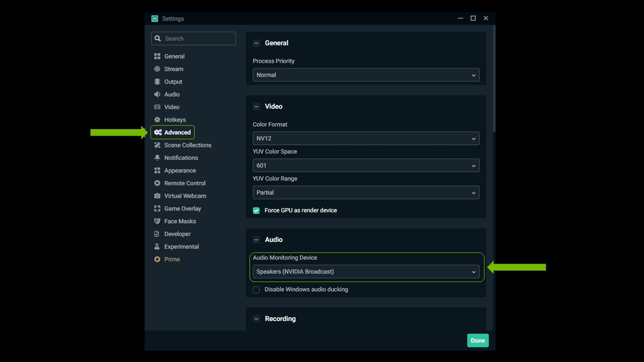Click the Video settings sidebar icon
644x362 pixels.
pos(157,107)
